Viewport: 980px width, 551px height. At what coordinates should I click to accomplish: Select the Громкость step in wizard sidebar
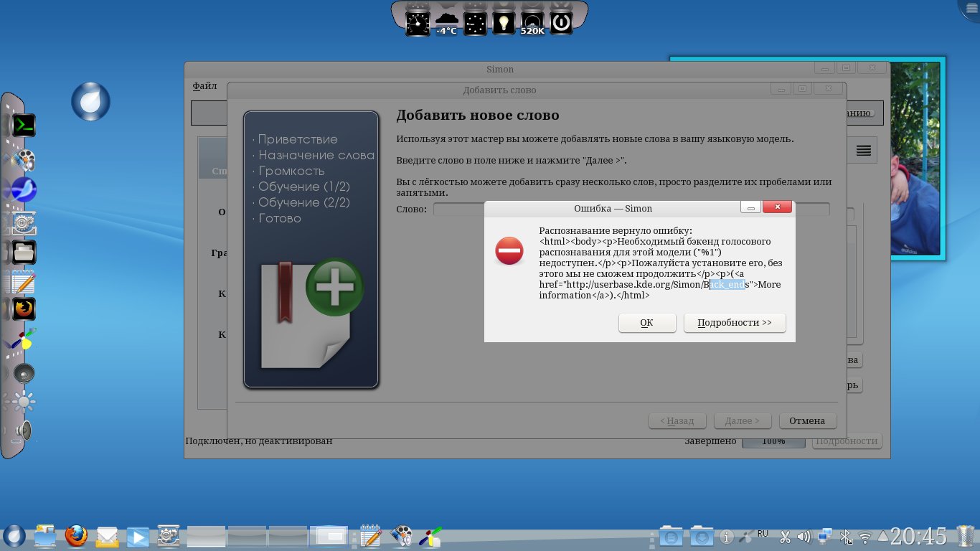(291, 171)
